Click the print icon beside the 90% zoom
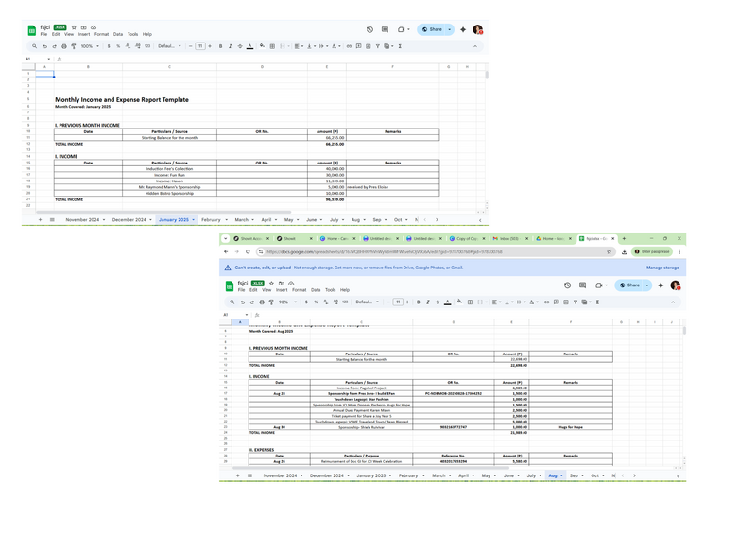This screenshot has width=756, height=535. (262, 302)
